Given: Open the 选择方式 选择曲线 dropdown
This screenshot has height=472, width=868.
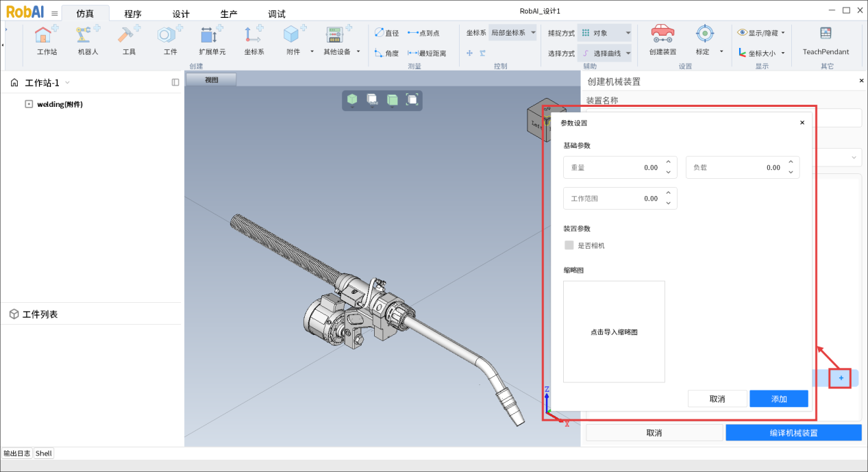Looking at the screenshot, I should point(605,53).
